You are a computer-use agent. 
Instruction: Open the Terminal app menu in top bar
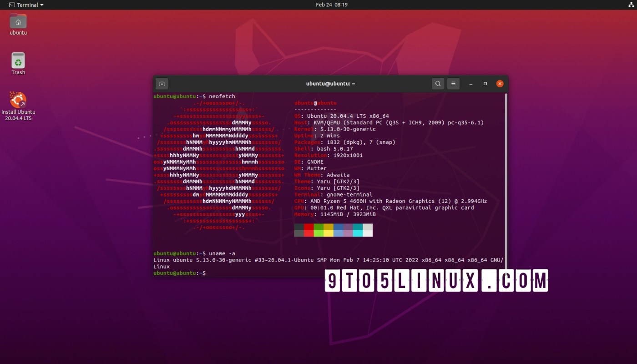tap(26, 5)
